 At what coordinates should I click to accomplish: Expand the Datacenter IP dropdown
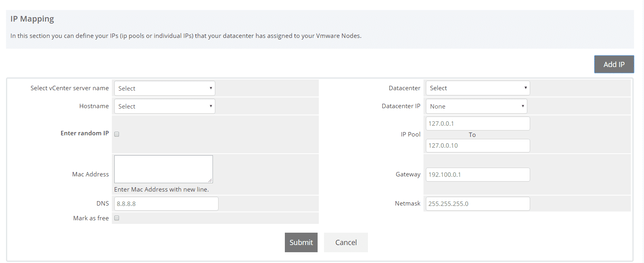coord(476,106)
